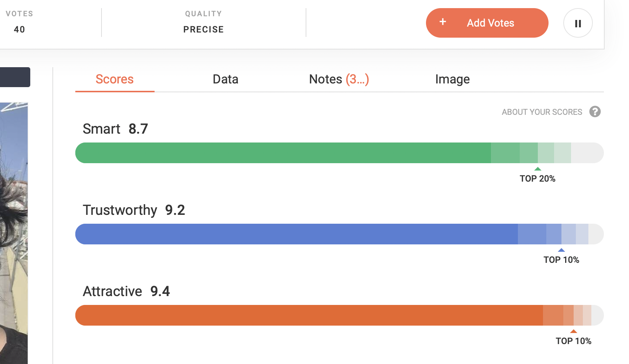This screenshot has width=629, height=364.
Task: Click the pause test icon button
Action: (x=578, y=23)
